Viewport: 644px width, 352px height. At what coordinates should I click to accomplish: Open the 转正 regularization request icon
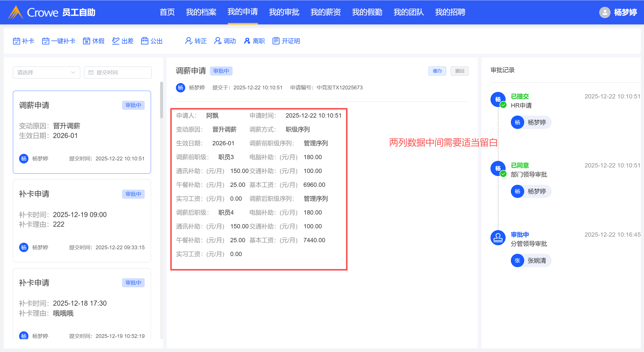point(188,41)
